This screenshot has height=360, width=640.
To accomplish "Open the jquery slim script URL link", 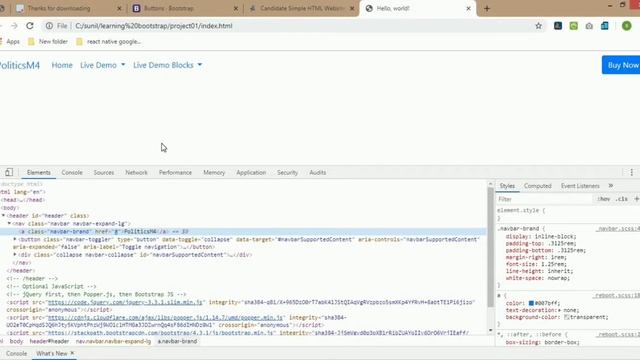I will [x=125, y=302].
